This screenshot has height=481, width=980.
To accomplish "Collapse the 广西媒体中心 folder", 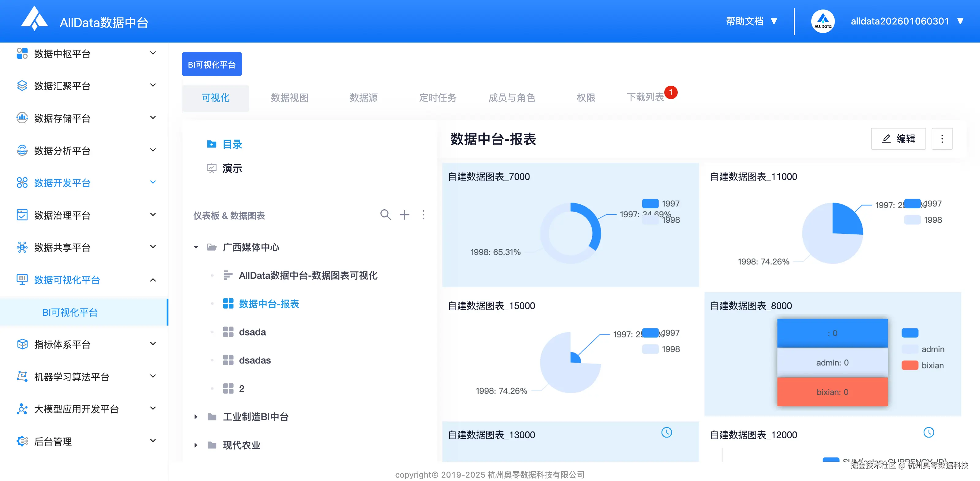I will [196, 247].
